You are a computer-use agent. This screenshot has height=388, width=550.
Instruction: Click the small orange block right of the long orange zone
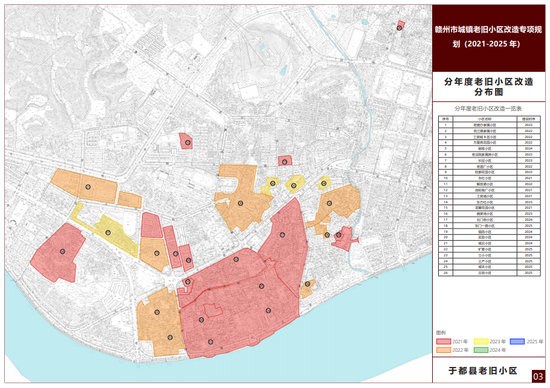pyautogui.click(x=129, y=200)
